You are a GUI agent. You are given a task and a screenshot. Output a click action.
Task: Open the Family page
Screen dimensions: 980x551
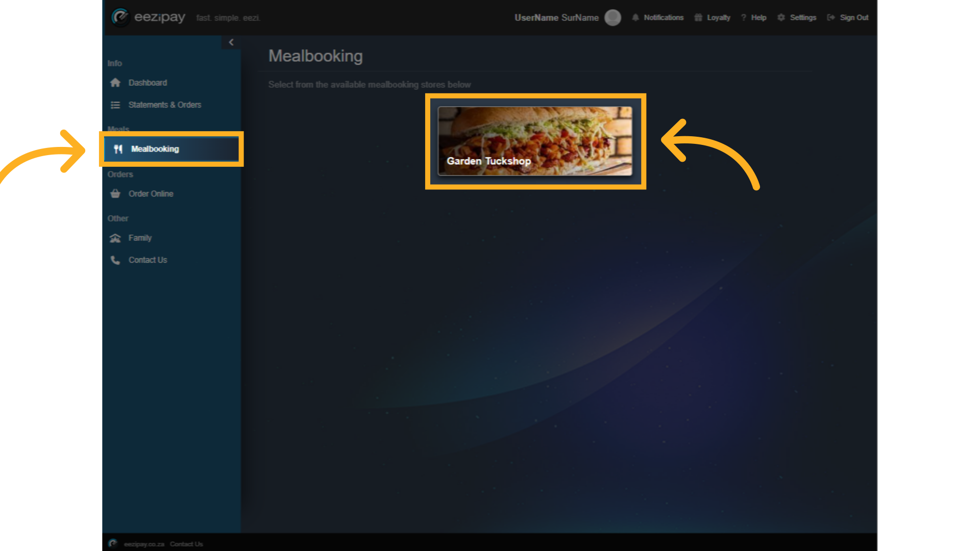140,238
